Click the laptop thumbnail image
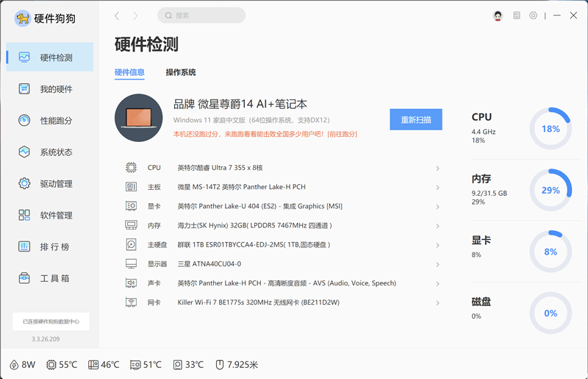 coord(139,118)
